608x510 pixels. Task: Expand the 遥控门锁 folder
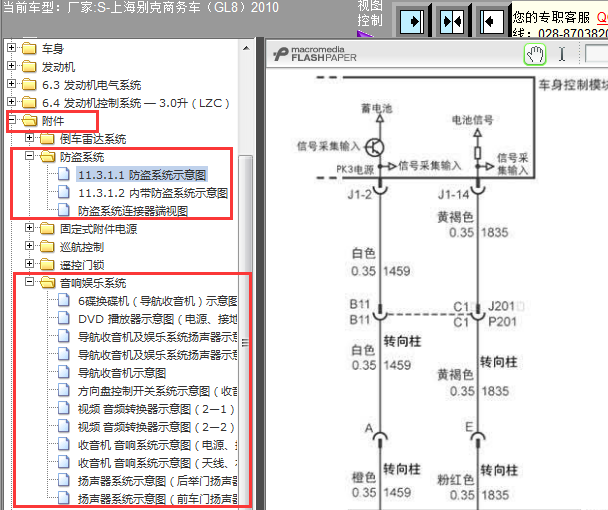pos(29,264)
